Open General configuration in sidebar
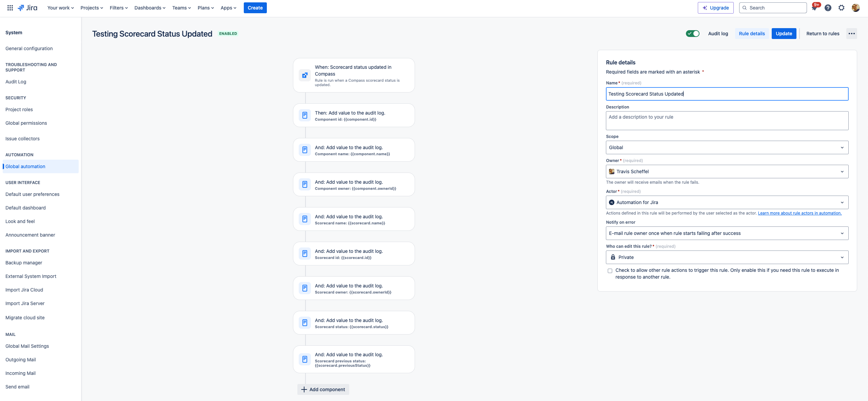The width and height of the screenshot is (868, 401). point(29,48)
